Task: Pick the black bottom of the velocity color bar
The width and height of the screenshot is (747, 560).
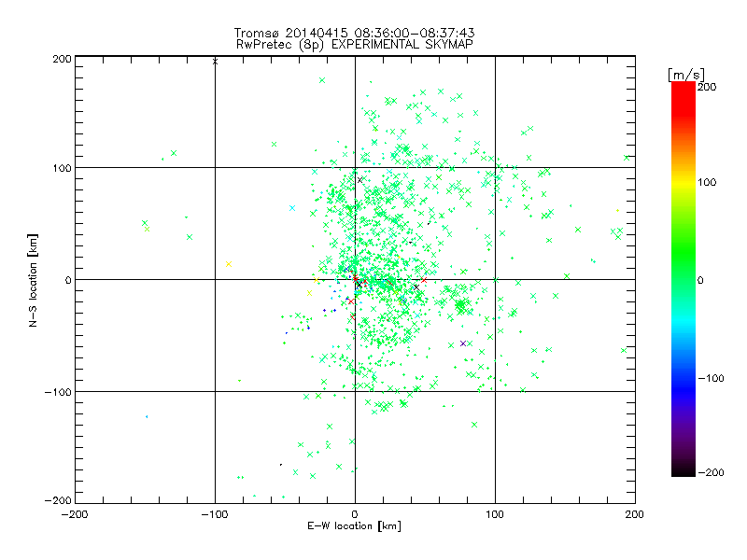Action: tap(684, 470)
